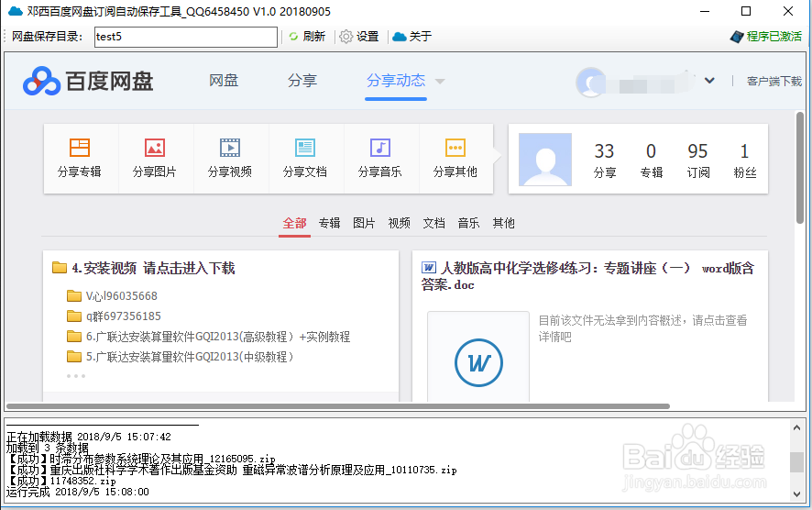Image resolution: width=812 pixels, height=510 pixels.
Task: Click log panel scroll up arrow
Action: pyautogui.click(x=796, y=428)
